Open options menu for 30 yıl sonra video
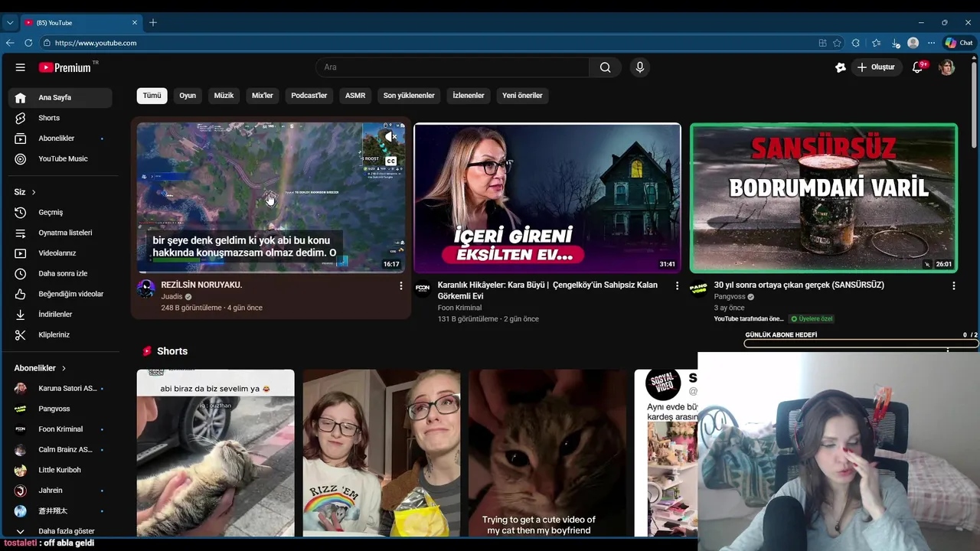This screenshot has height=551, width=980. 953,285
